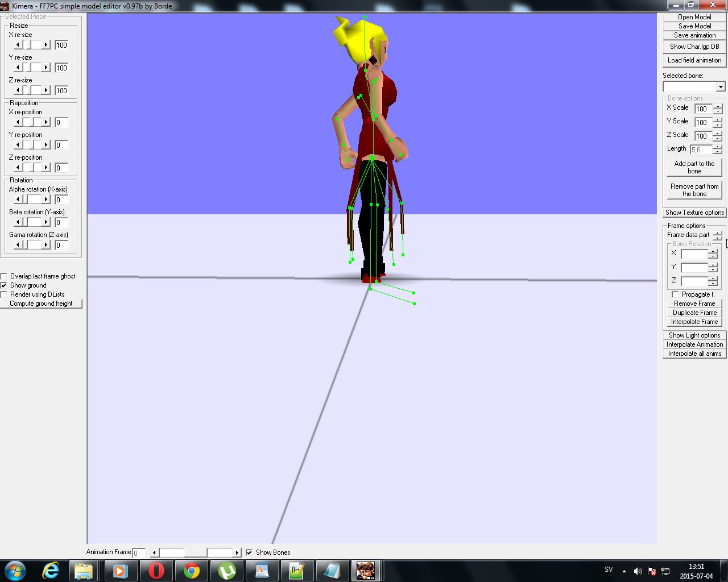Toggle Overlap last frame ghost checkbox
Viewport: 728px width, 582px height.
coord(4,276)
